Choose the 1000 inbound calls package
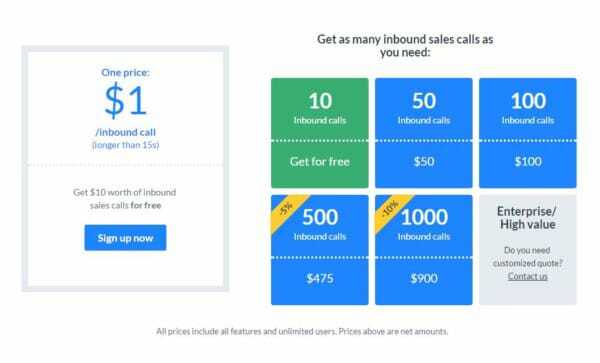Image resolution: width=600 pixels, height=363 pixels. 424,250
